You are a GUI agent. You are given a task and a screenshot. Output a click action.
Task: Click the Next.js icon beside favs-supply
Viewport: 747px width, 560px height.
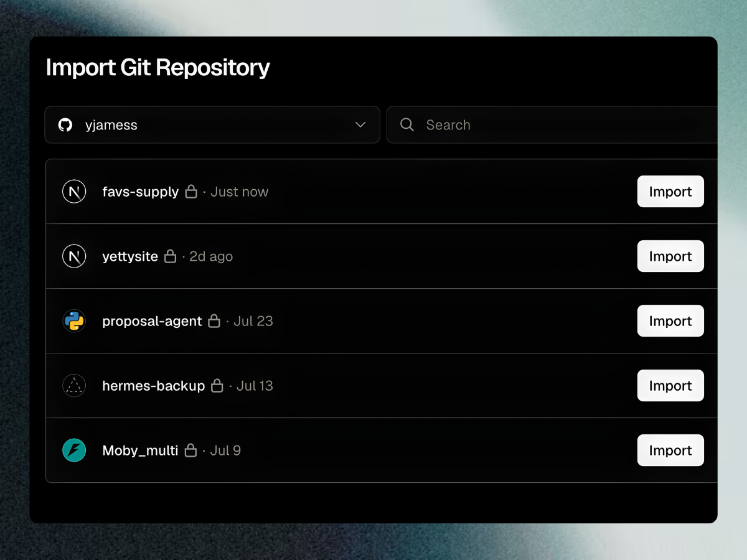coord(74,192)
